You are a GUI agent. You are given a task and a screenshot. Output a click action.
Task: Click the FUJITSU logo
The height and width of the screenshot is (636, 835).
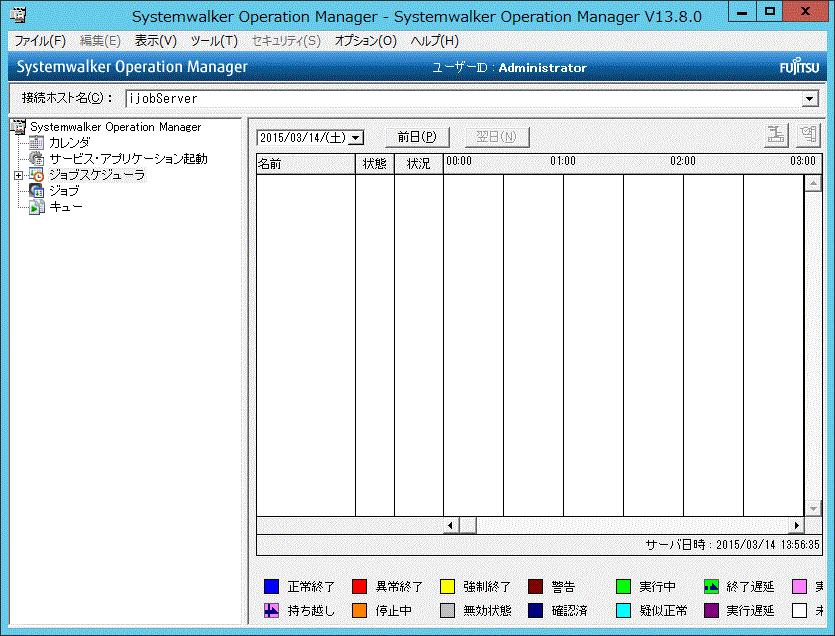(x=799, y=67)
